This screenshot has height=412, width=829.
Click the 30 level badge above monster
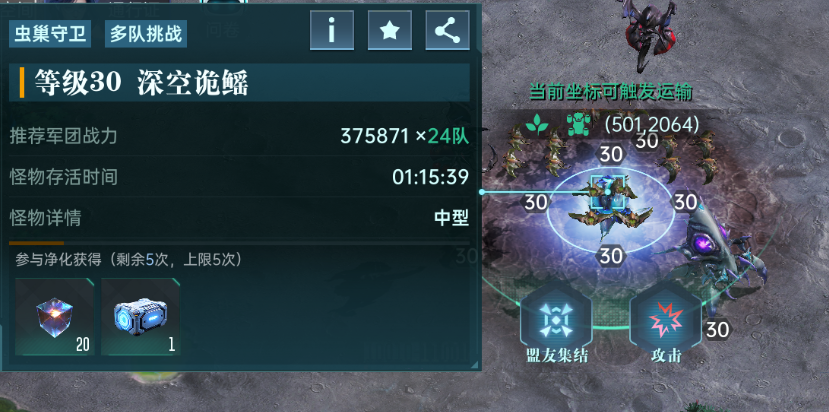(x=611, y=155)
